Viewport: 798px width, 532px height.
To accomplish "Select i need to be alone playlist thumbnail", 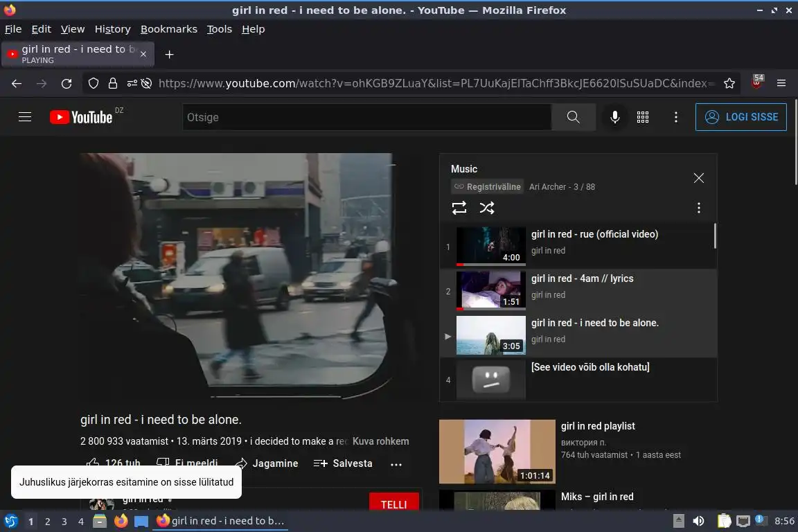I will click(490, 335).
